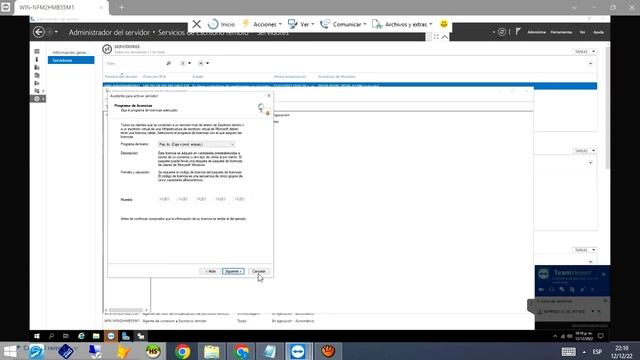Select Servidores in the left pane

[x=71, y=60]
